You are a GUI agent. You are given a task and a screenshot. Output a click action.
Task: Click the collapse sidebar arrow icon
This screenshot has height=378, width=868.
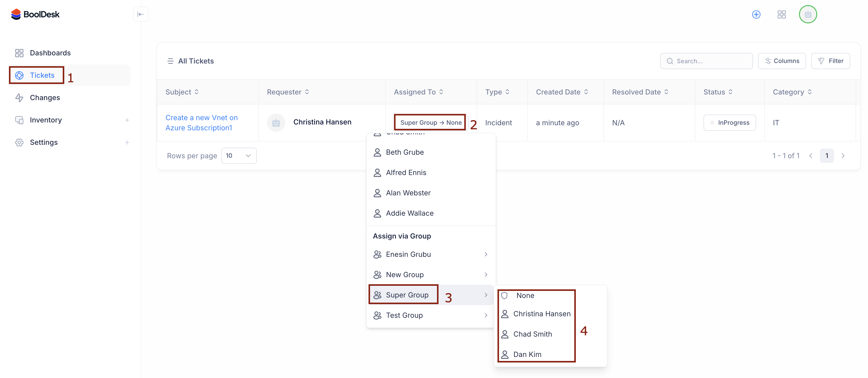click(x=141, y=14)
